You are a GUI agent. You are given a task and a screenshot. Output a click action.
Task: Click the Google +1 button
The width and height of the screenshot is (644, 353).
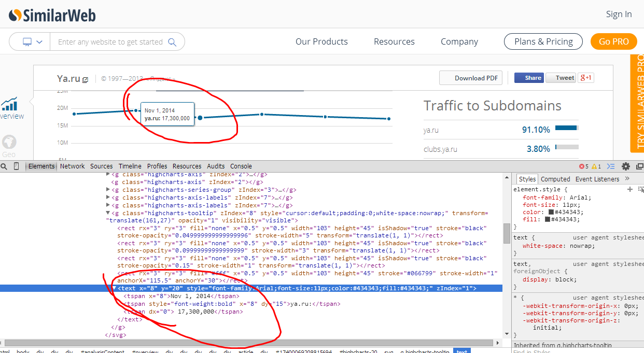(x=586, y=78)
